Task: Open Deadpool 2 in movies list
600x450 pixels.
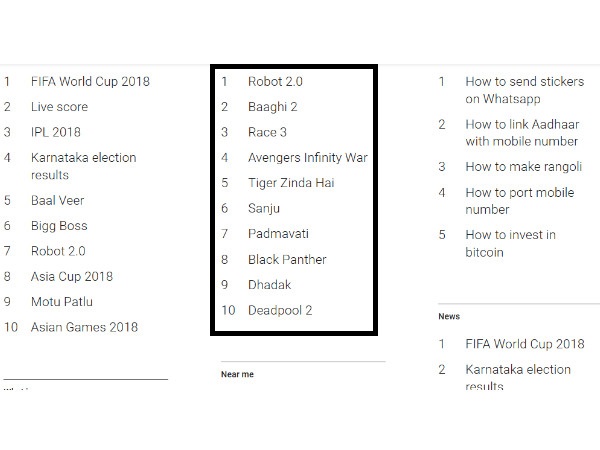Action: pos(280,310)
